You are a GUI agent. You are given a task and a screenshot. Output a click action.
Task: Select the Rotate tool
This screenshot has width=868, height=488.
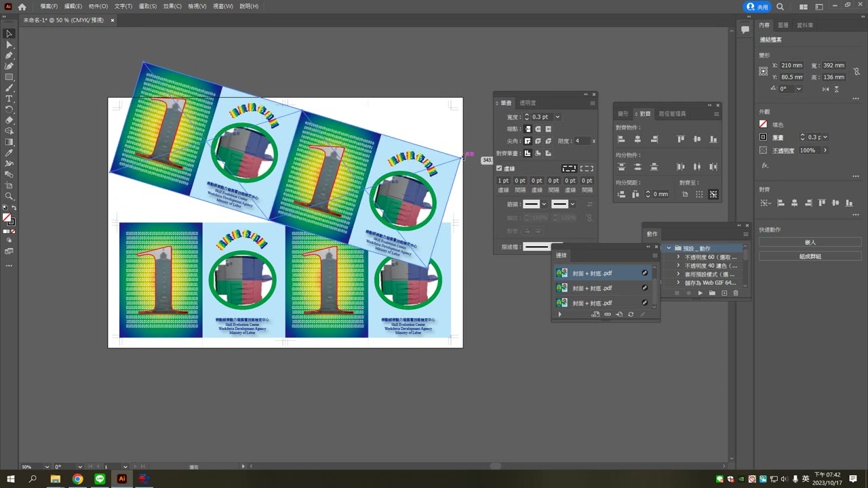coord(9,109)
